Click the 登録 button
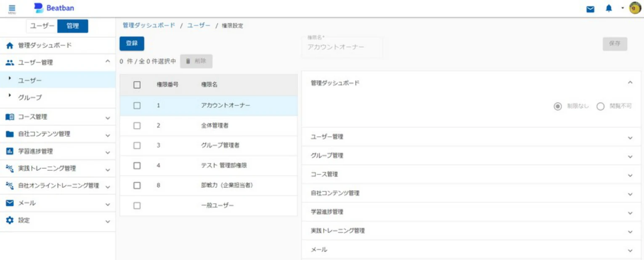 pos(132,43)
